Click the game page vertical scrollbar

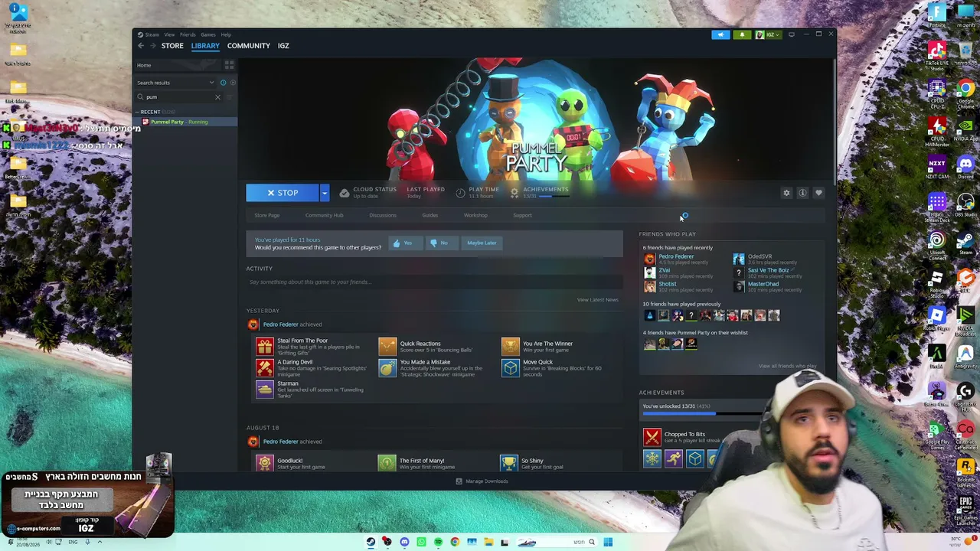[834, 122]
